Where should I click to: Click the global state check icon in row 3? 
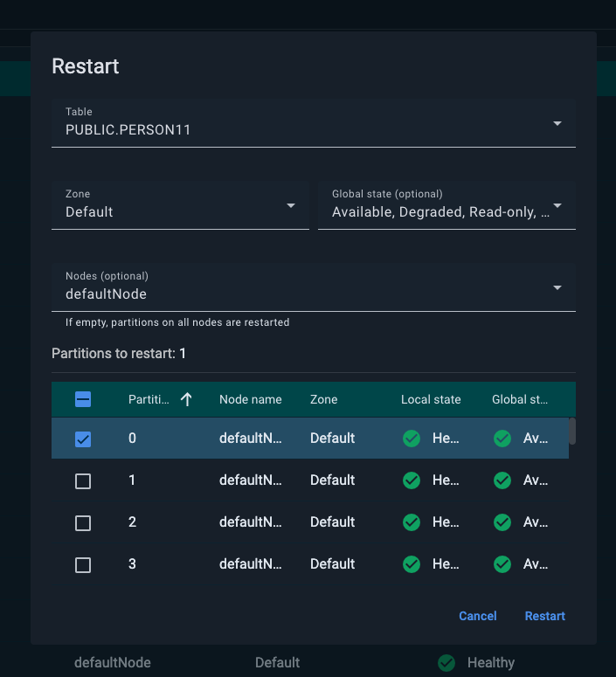502,564
